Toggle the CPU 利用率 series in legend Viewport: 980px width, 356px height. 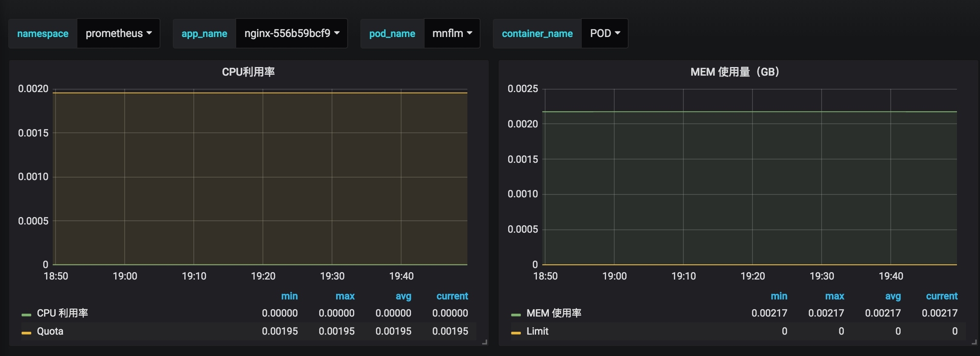[62, 313]
